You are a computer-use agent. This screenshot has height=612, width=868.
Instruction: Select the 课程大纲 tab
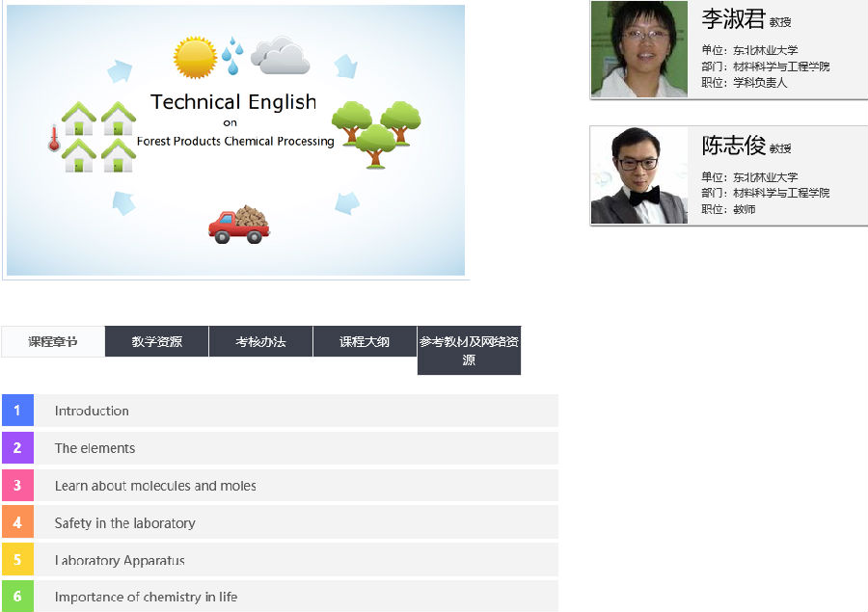(365, 341)
